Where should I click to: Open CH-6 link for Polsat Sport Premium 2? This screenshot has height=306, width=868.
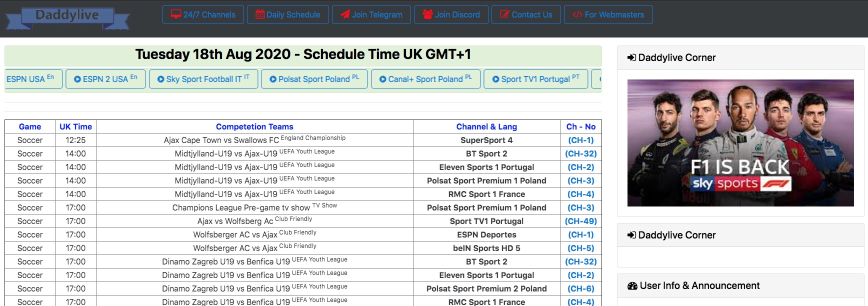click(x=580, y=288)
